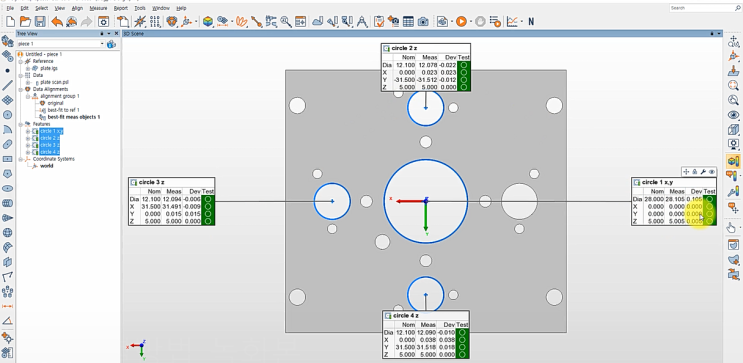Collapse the Coordinate Systems tree node
Viewport: 743px width, 363px height.
tap(21, 159)
